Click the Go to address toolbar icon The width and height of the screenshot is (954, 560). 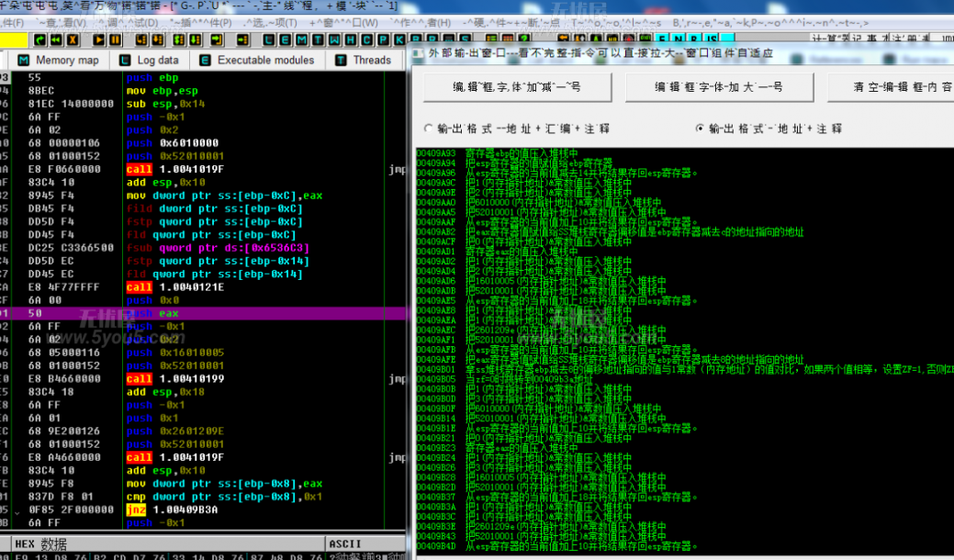pyautogui.click(x=242, y=40)
